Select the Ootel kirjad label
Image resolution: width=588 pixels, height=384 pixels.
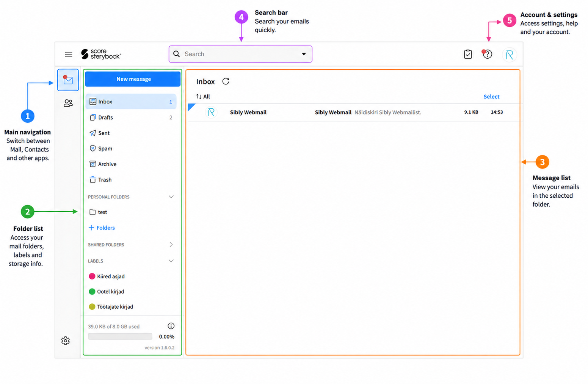(106, 292)
